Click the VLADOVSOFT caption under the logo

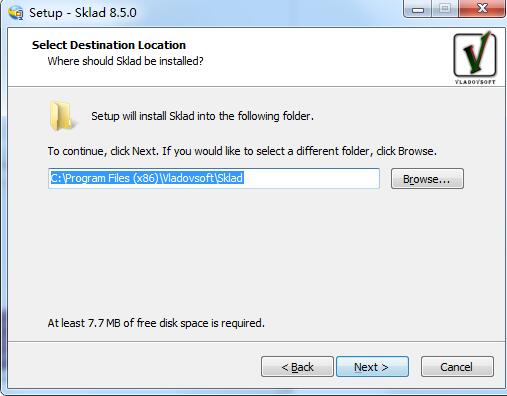pos(475,82)
